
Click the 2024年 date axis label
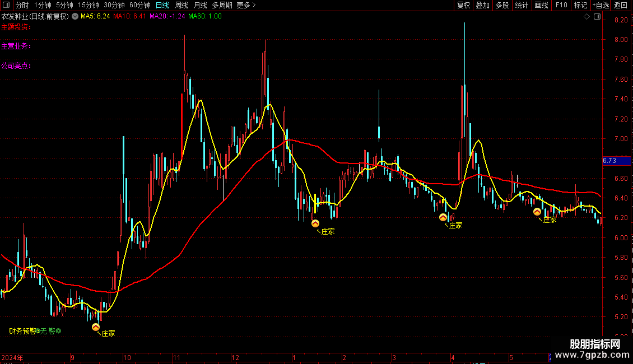click(x=12, y=357)
